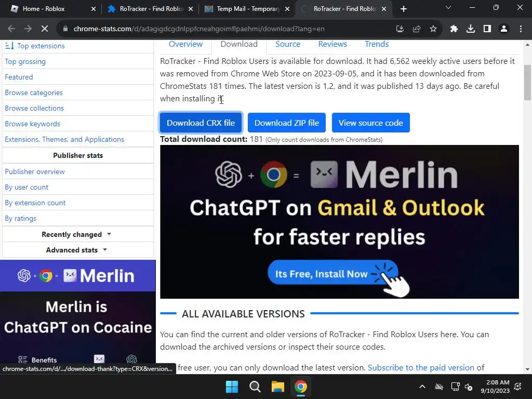Open Chrome extensions puzzle icon
Viewport: 532px width, 399px height.
pyautogui.click(x=454, y=29)
